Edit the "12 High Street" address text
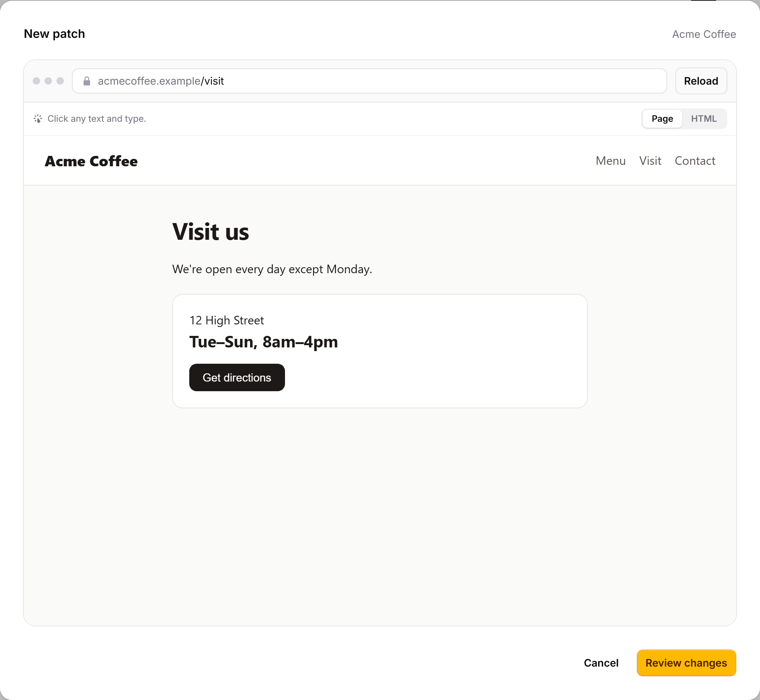Image resolution: width=760 pixels, height=700 pixels. click(226, 320)
